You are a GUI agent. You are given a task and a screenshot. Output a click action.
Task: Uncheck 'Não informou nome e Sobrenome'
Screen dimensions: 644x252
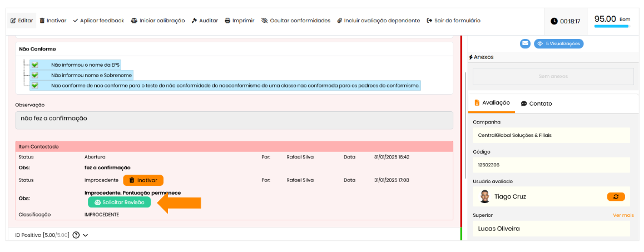coord(35,75)
